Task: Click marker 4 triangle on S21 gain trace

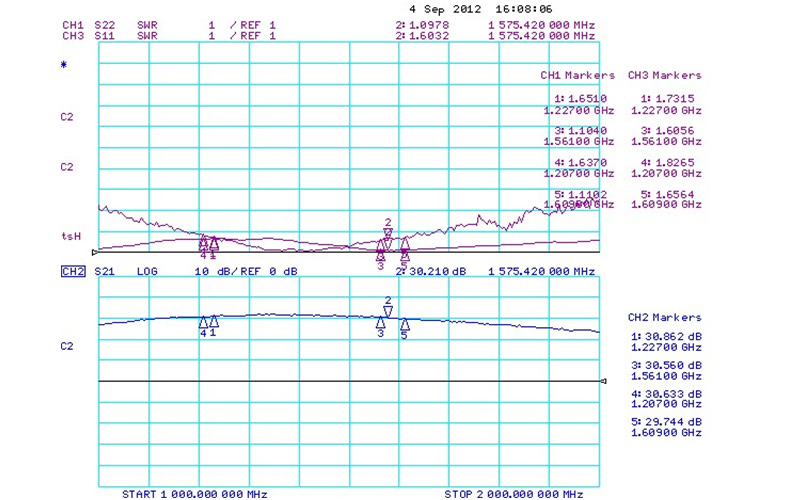Action: (x=203, y=322)
